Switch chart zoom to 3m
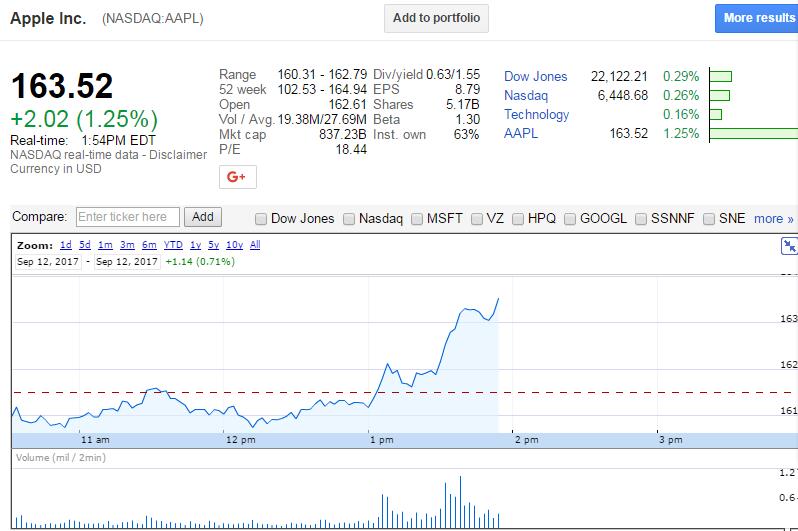This screenshot has width=798, height=531. pos(127,245)
